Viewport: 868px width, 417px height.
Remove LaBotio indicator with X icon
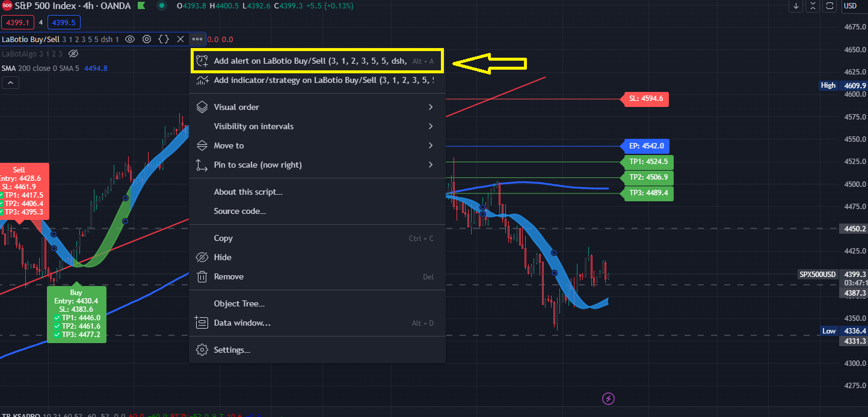180,39
